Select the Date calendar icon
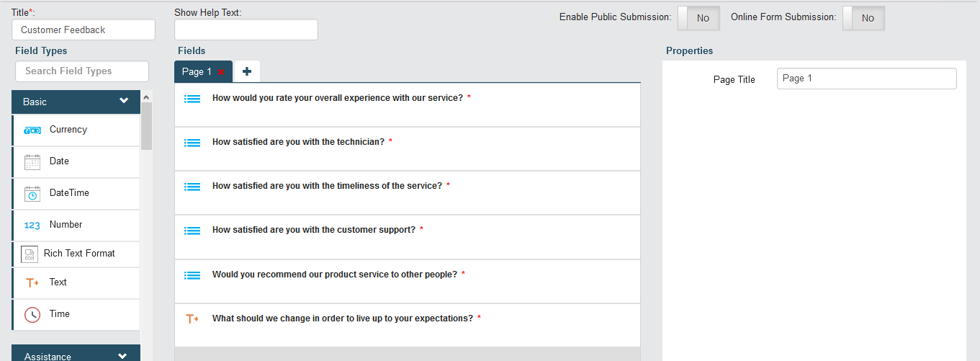Viewport: 980px width, 361px height. click(32, 162)
